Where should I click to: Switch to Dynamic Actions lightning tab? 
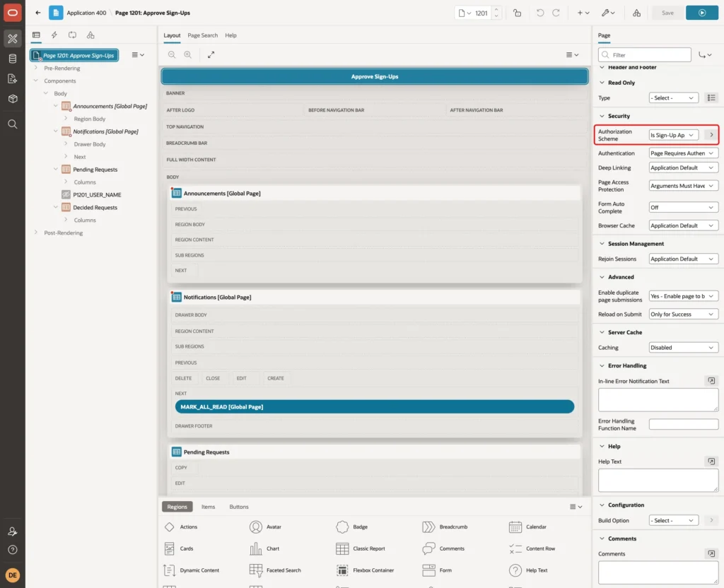54,35
